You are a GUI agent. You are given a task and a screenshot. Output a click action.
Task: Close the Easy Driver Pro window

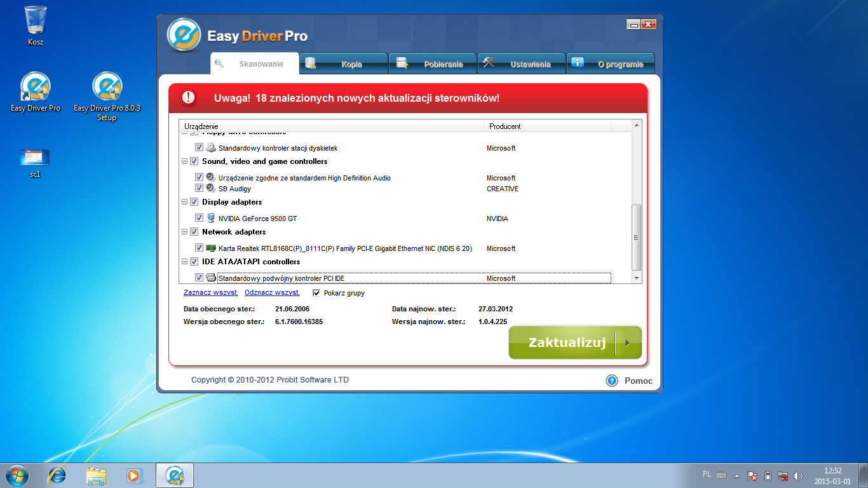point(648,24)
